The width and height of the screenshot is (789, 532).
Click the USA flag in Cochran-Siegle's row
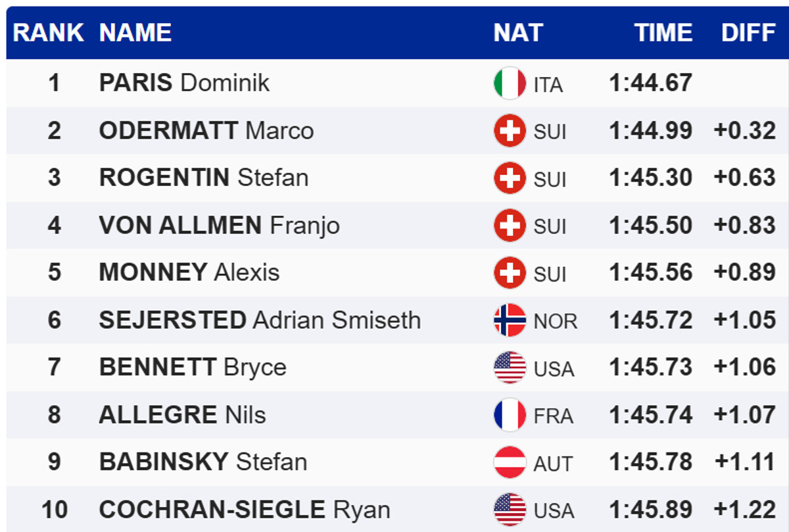pos(510,510)
